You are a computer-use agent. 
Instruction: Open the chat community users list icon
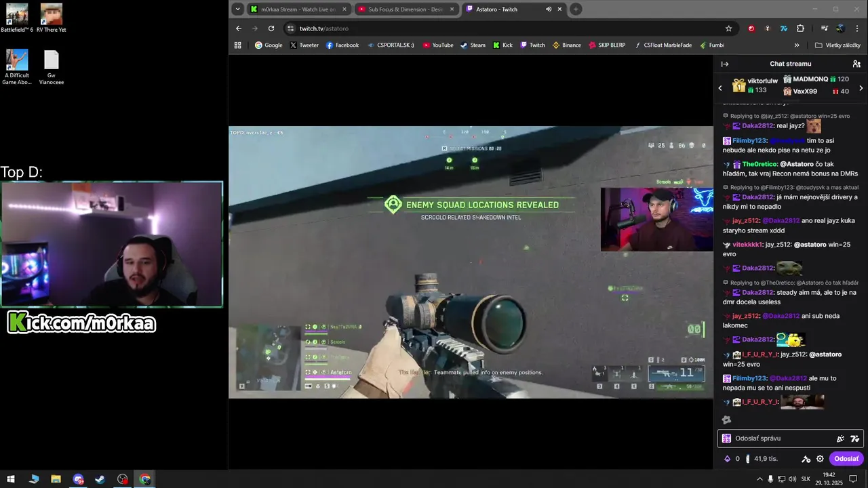tap(856, 64)
